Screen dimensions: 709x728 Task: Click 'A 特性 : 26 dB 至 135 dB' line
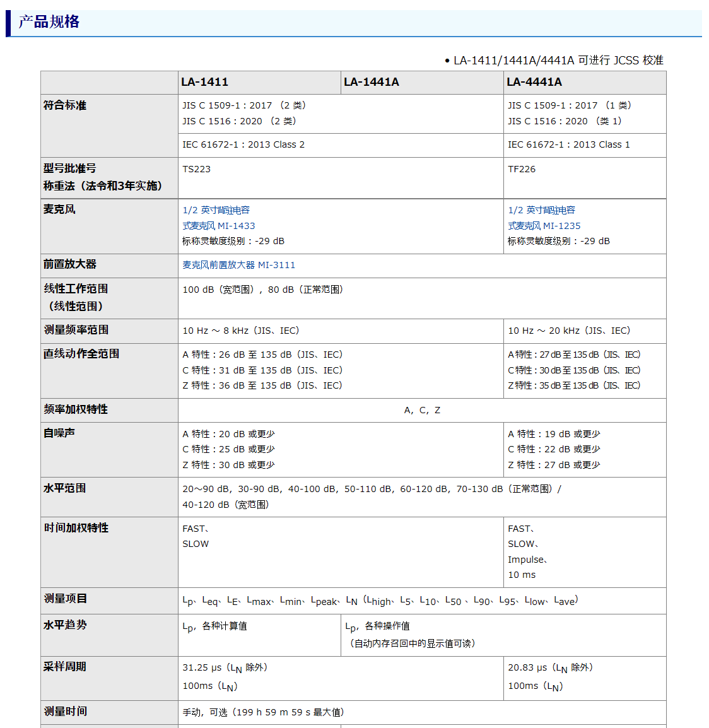(263, 355)
